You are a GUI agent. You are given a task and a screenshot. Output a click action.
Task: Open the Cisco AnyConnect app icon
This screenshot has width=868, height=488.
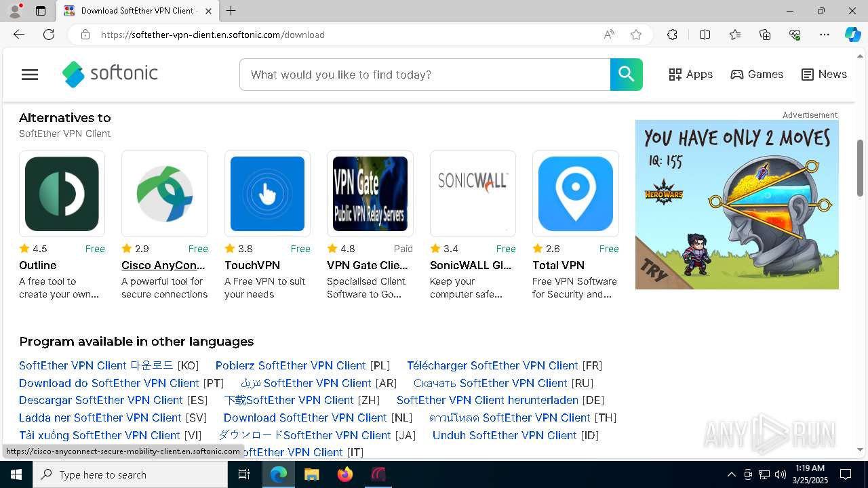[x=165, y=194]
